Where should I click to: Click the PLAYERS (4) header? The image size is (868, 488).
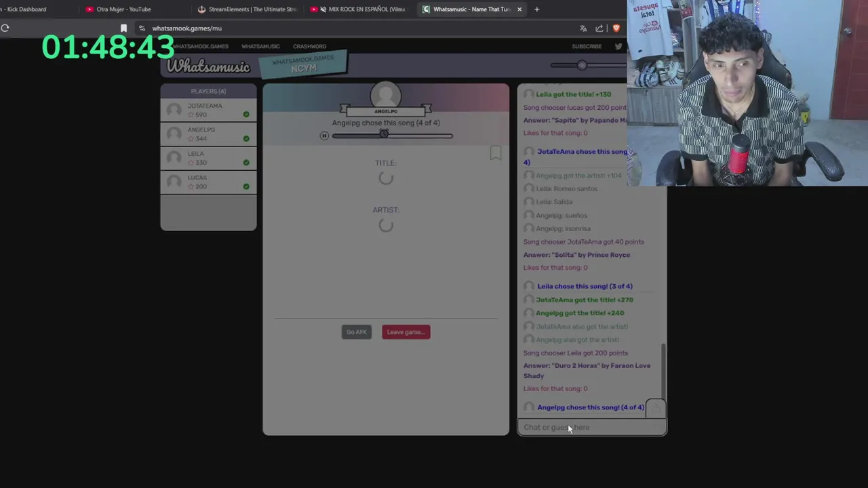click(x=208, y=91)
